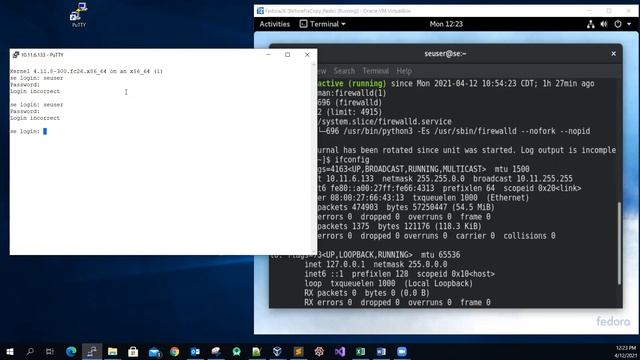Viewport: 640px width, 360px height.
Task: Launch Microsoft Edge from the taskbar
Action: (71, 351)
